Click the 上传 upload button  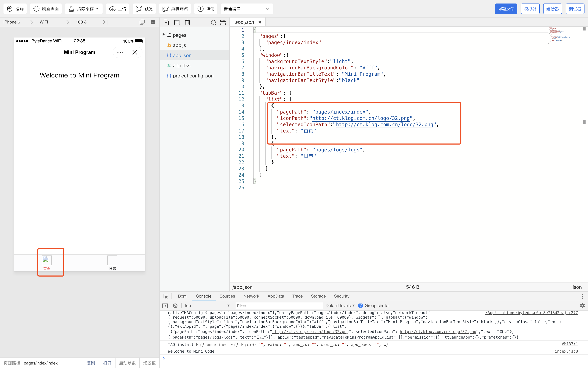click(118, 9)
